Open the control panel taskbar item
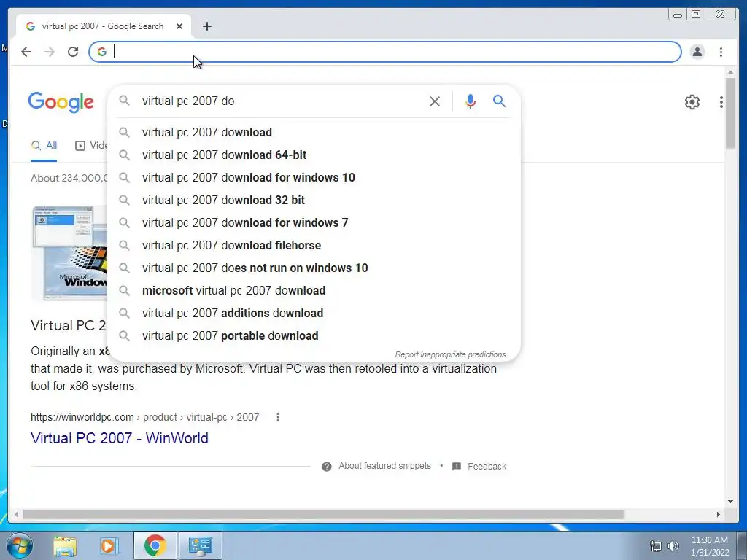Viewport: 747px width, 560px height. tap(200, 545)
